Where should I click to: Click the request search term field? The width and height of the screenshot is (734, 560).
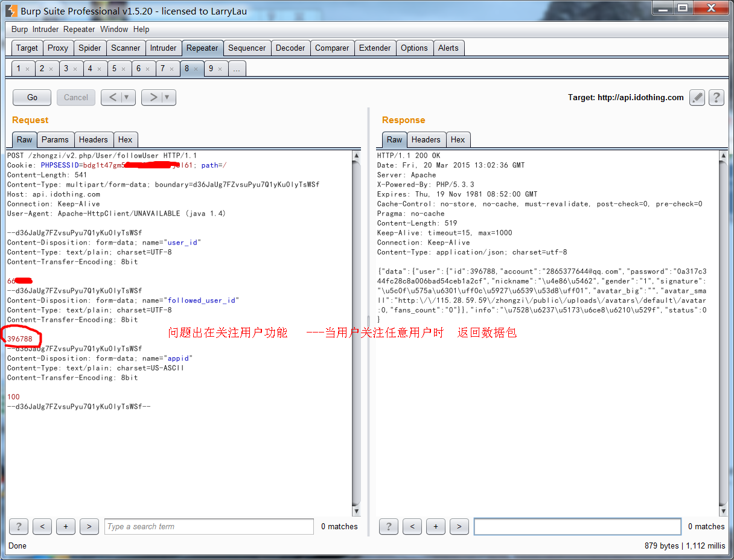[x=209, y=526]
